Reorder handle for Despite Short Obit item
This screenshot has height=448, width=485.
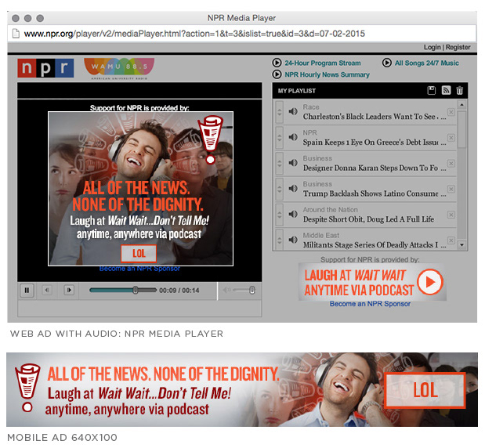coord(279,215)
